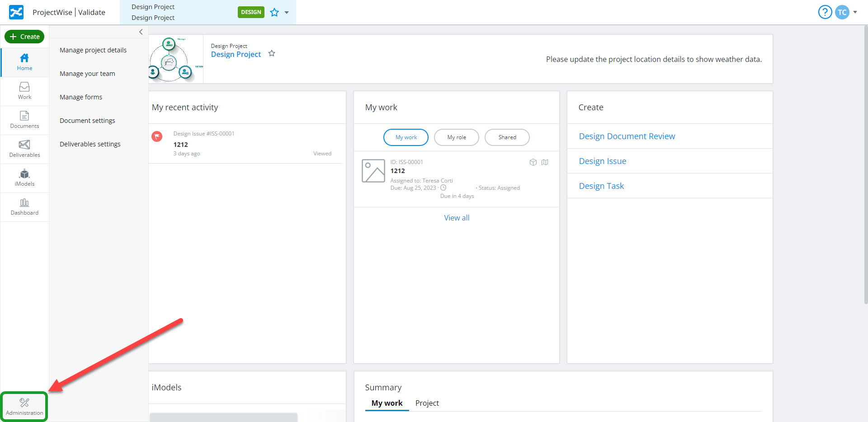Viewport: 868px width, 422px height.
Task: Open the Home sidebar section
Action: 25,62
